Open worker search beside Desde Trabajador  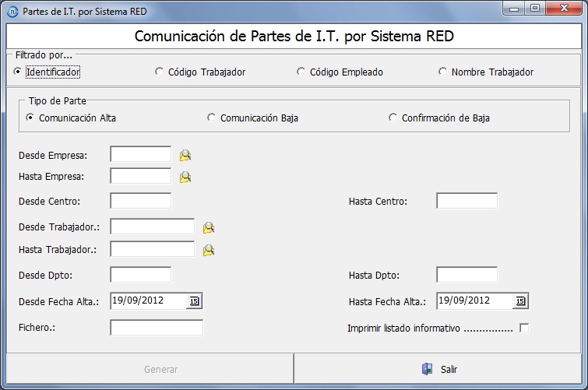click(209, 227)
